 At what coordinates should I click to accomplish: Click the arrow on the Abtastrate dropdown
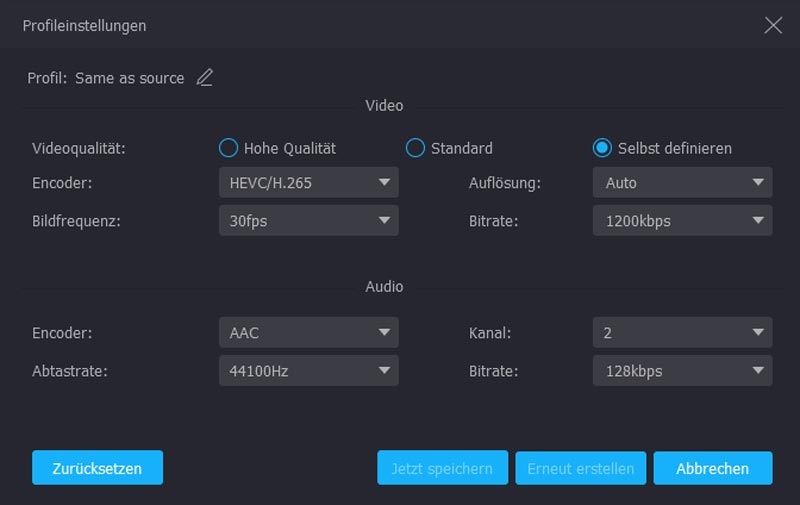[x=383, y=371]
